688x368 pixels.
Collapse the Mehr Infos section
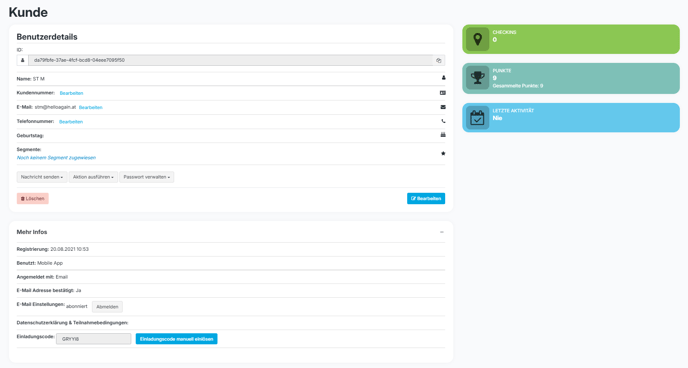tap(442, 232)
